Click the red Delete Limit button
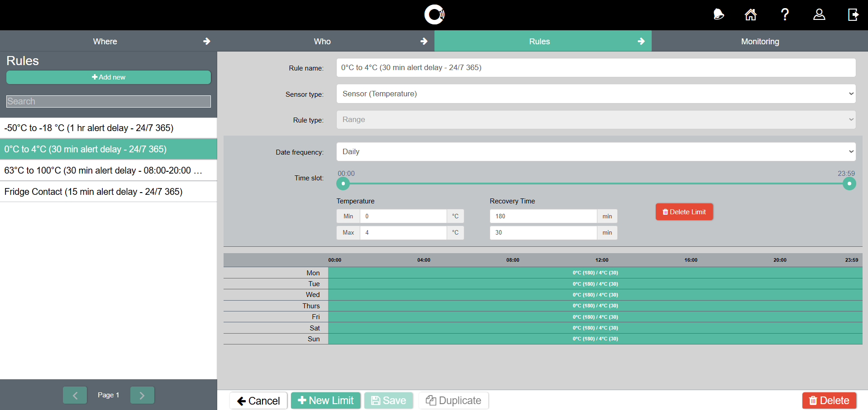Screen dimensions: 868x410 [x=684, y=212]
